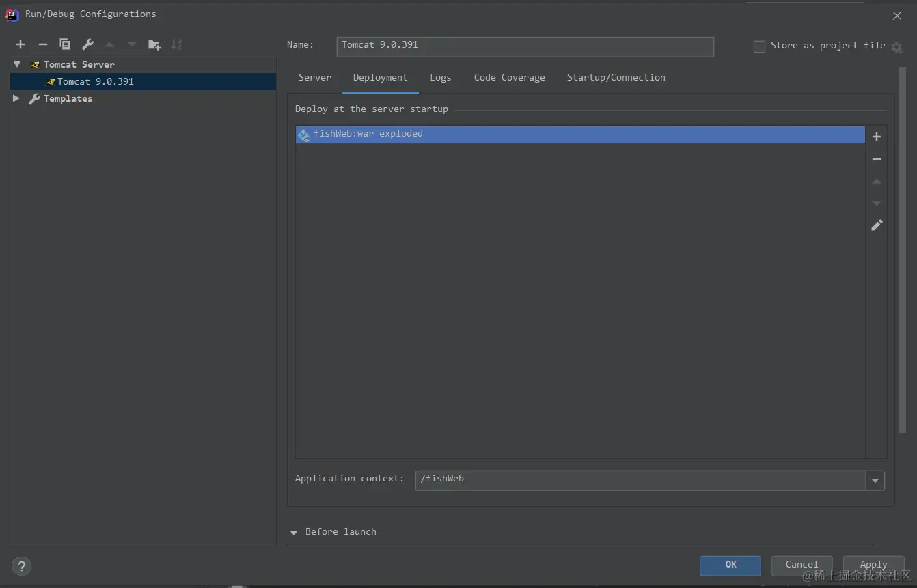Select the Tomcat Server tree label
Screen dimensions: 917x588
click(x=79, y=64)
